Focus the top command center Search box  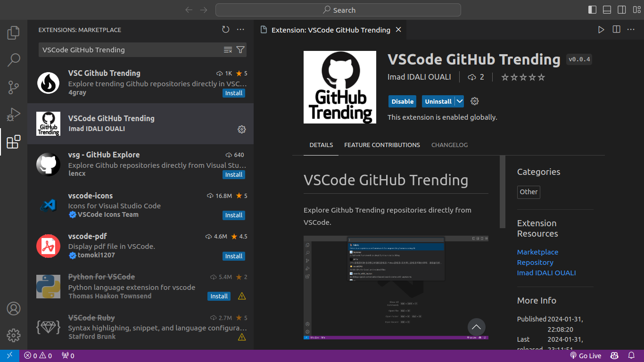(x=338, y=10)
